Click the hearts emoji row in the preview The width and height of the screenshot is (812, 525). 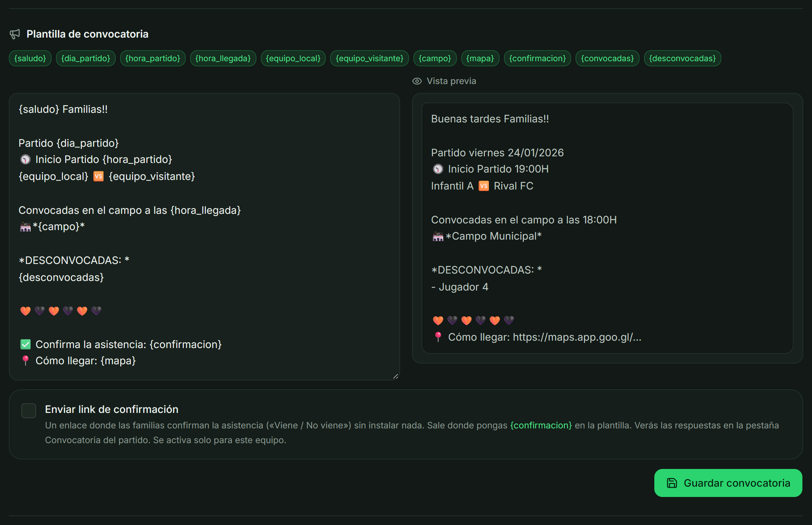473,320
